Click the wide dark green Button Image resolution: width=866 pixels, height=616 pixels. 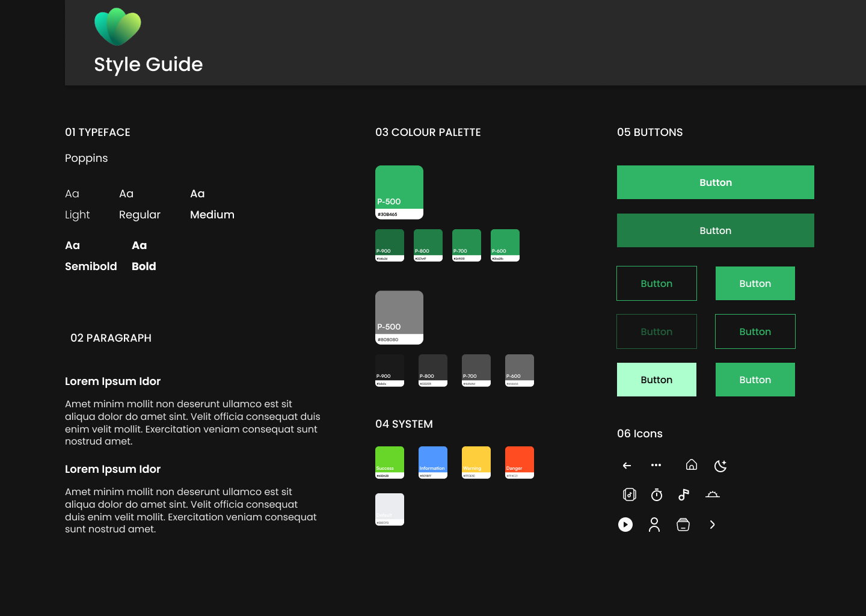coord(716,230)
